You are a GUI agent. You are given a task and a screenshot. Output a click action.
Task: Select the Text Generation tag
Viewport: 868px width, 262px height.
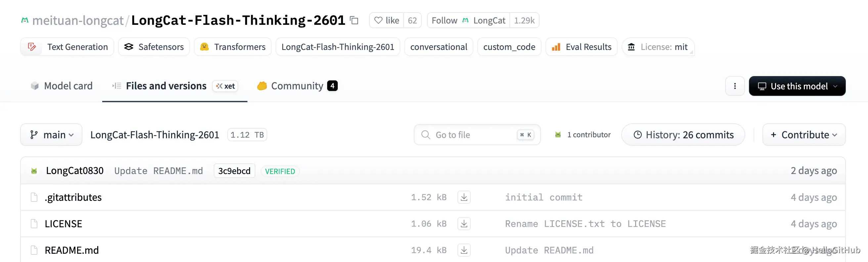click(67, 47)
